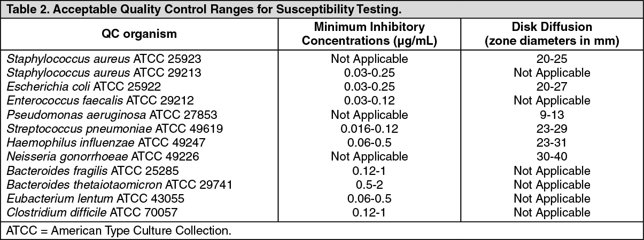
Task: Click Enterococcus faecalis ATCC 29212 organism name
Action: (100, 100)
